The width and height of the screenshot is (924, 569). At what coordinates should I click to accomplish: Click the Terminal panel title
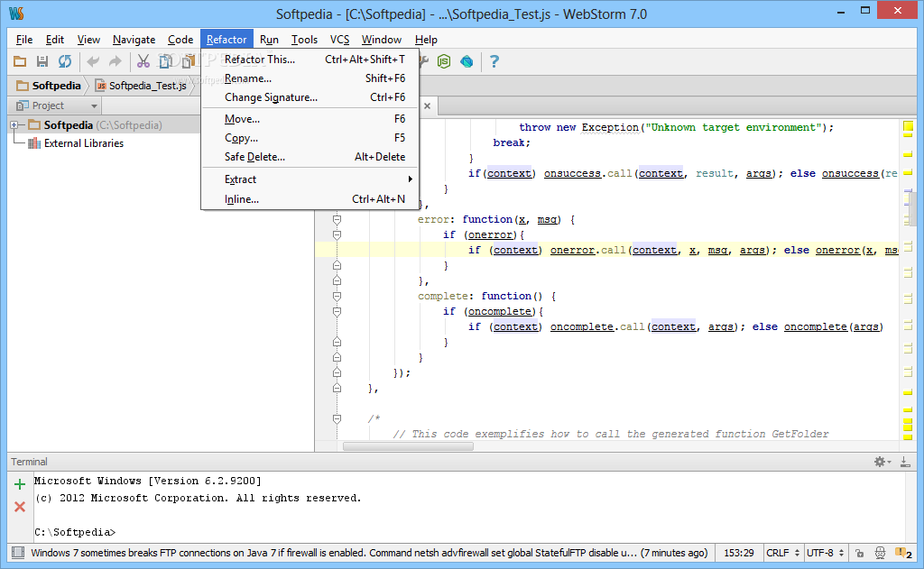29,462
